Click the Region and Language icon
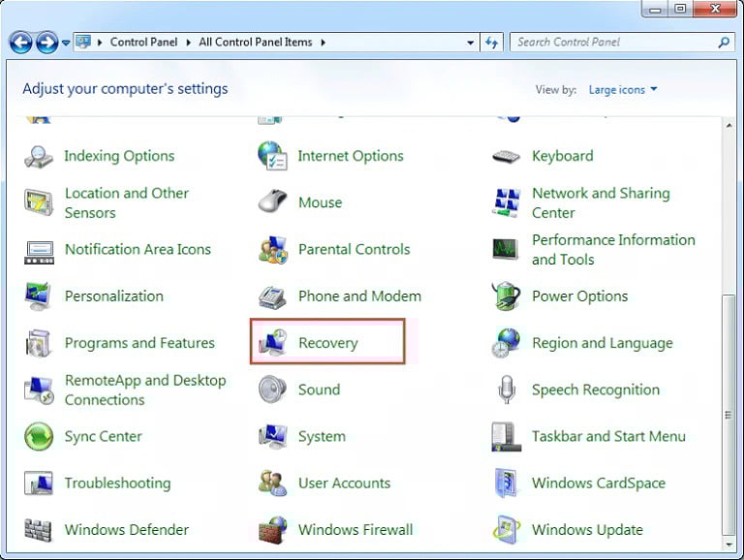 (x=506, y=342)
